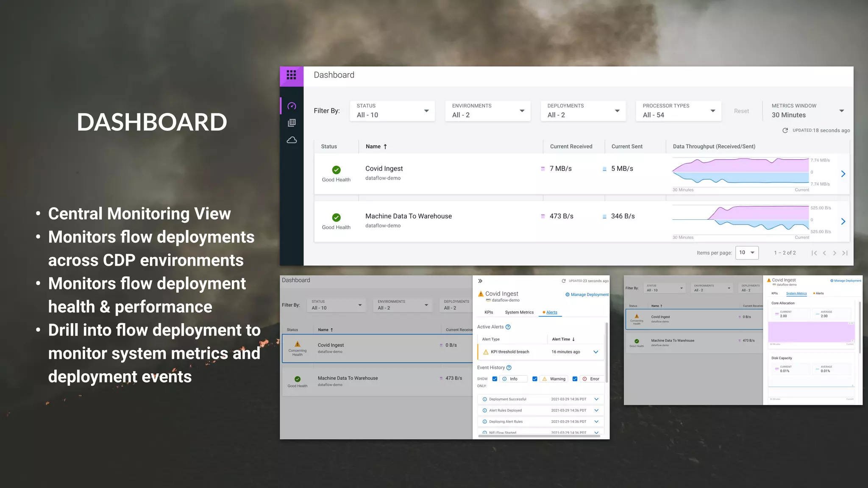Click horizontal scrollbar at bottom of alerts panel

click(540, 435)
